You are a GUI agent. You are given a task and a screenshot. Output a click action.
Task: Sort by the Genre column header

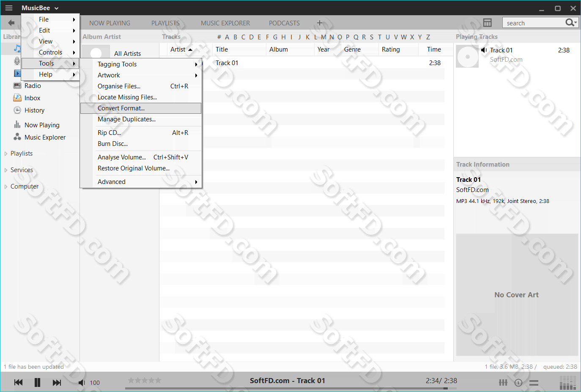[360, 49]
